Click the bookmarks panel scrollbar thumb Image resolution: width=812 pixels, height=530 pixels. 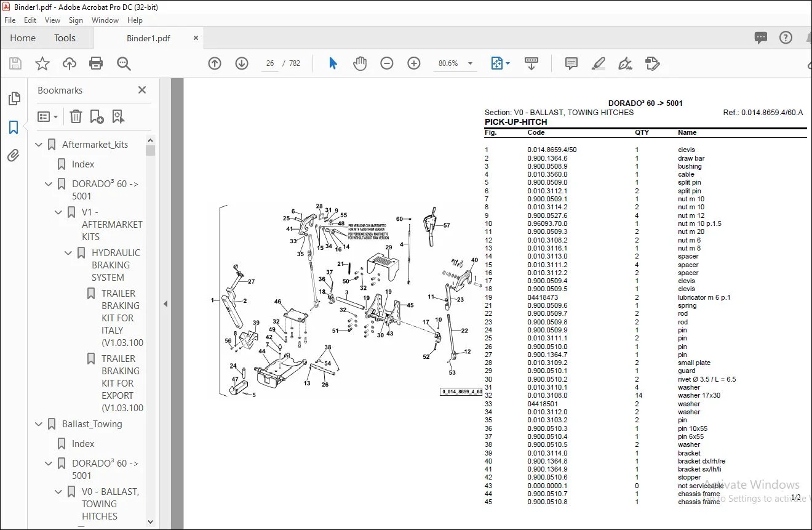(x=151, y=151)
